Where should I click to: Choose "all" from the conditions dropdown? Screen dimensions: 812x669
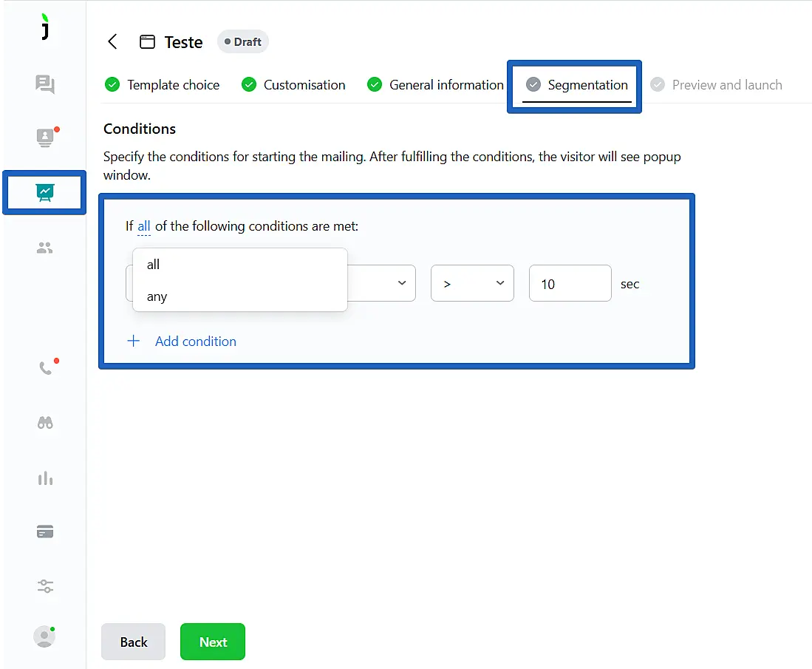[154, 265]
